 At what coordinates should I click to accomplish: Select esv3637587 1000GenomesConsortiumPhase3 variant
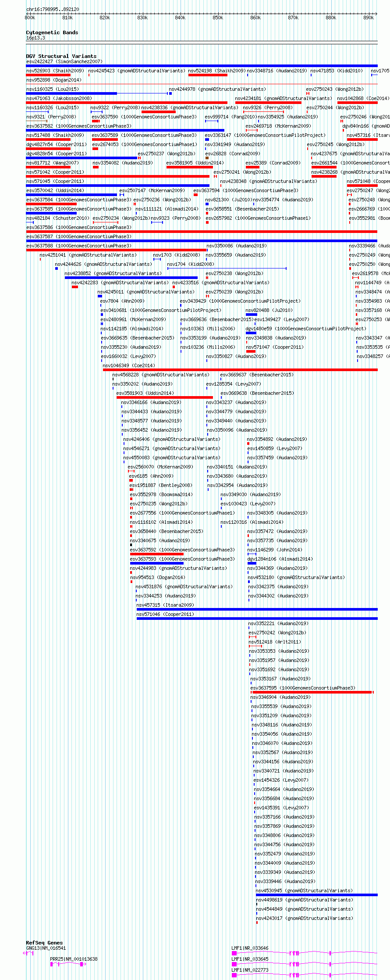(79, 237)
